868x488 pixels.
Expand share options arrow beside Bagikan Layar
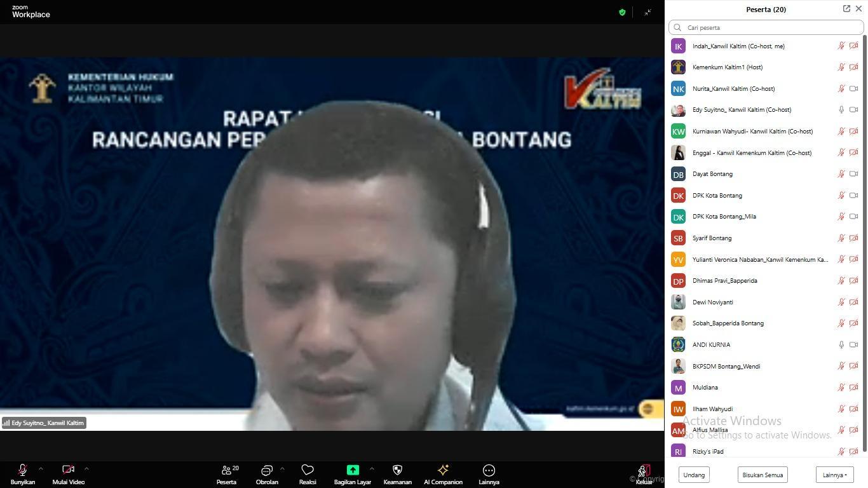tap(372, 469)
